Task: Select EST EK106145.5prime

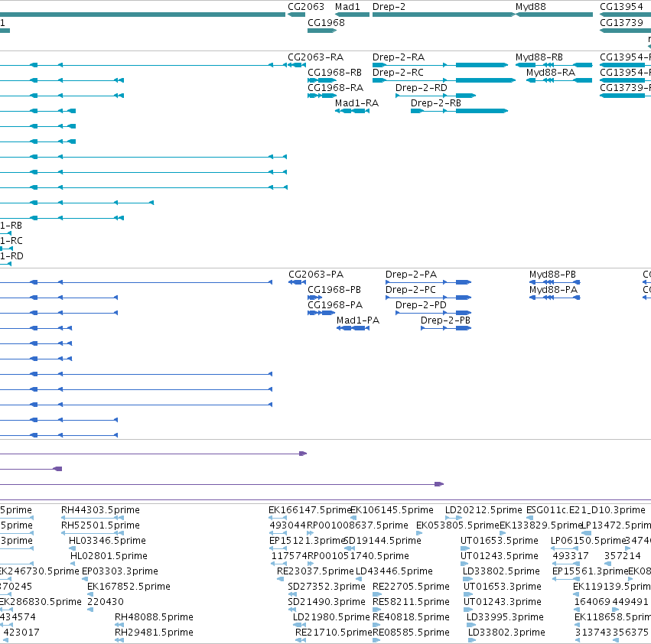Action: [x=392, y=510]
